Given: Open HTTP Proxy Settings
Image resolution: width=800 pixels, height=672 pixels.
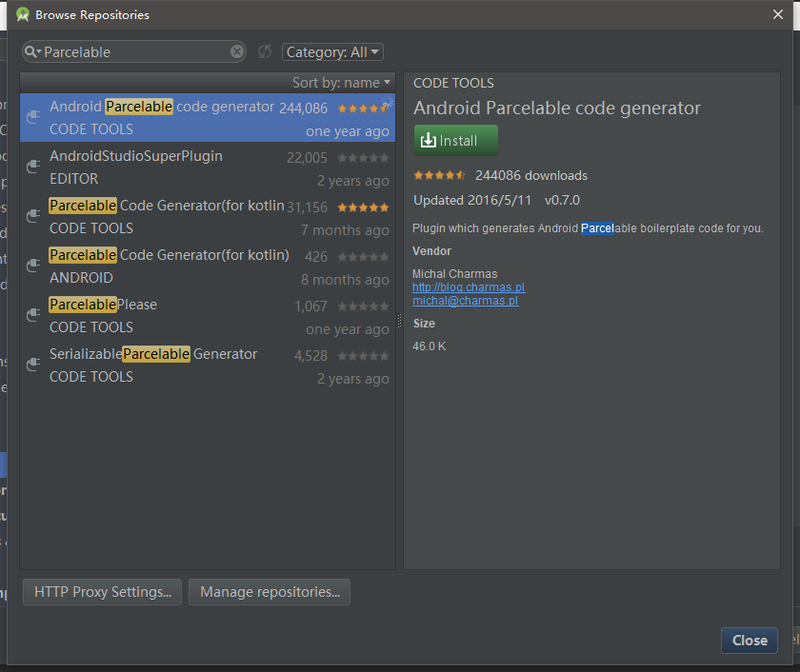Looking at the screenshot, I should (x=102, y=592).
